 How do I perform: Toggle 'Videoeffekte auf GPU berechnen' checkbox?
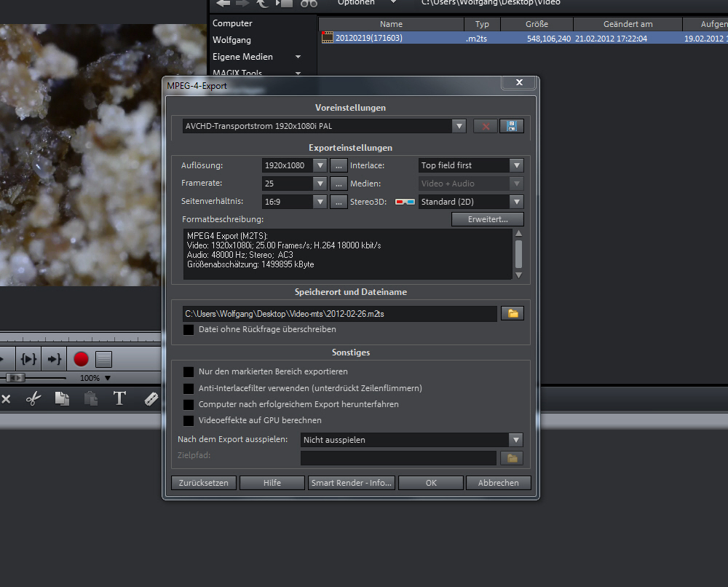pyautogui.click(x=189, y=420)
